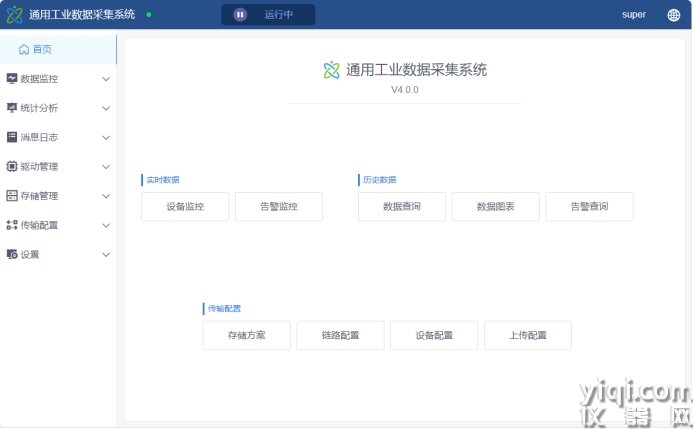
Task: Open the 传输配置 sidebar menu label
Action: coord(39,225)
